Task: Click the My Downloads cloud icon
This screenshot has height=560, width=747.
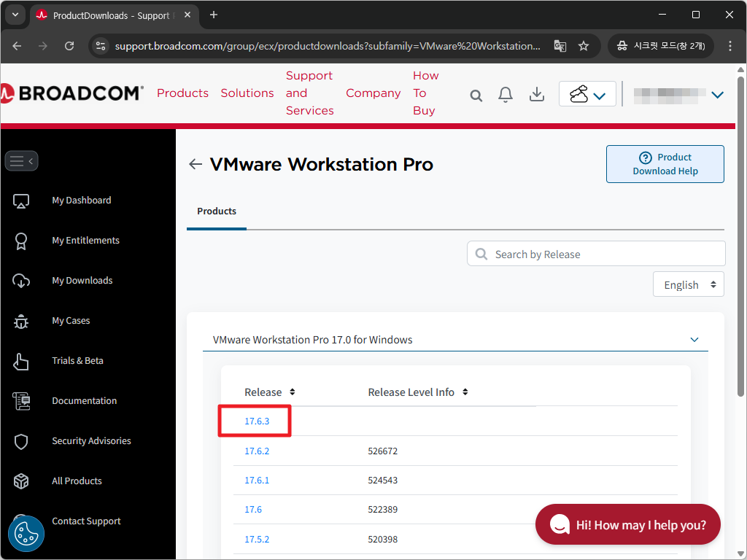Action: (21, 281)
